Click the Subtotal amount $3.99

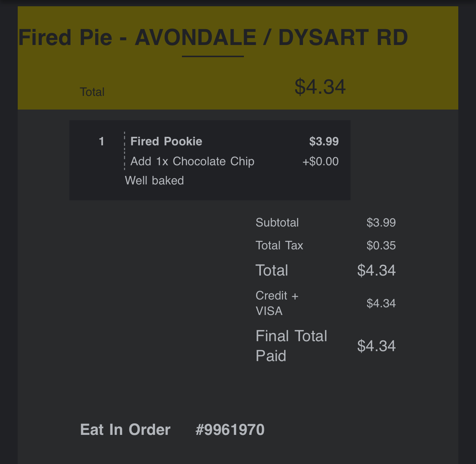tap(381, 222)
